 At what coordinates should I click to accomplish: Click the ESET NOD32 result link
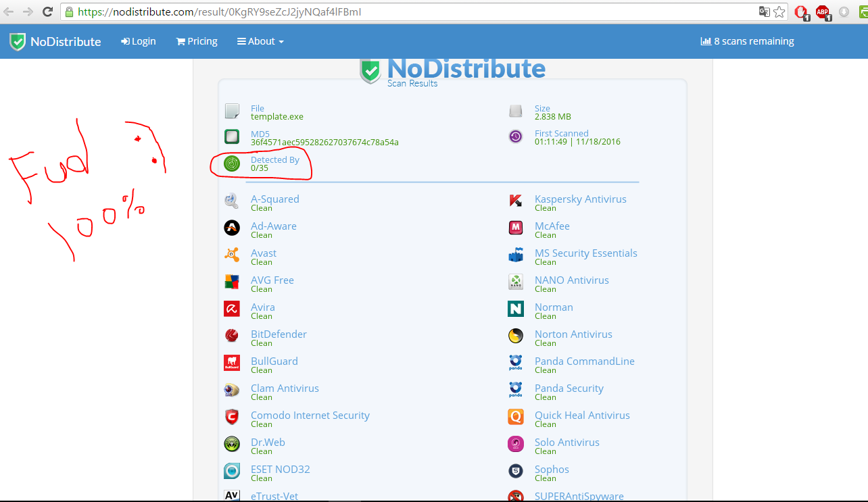280,470
